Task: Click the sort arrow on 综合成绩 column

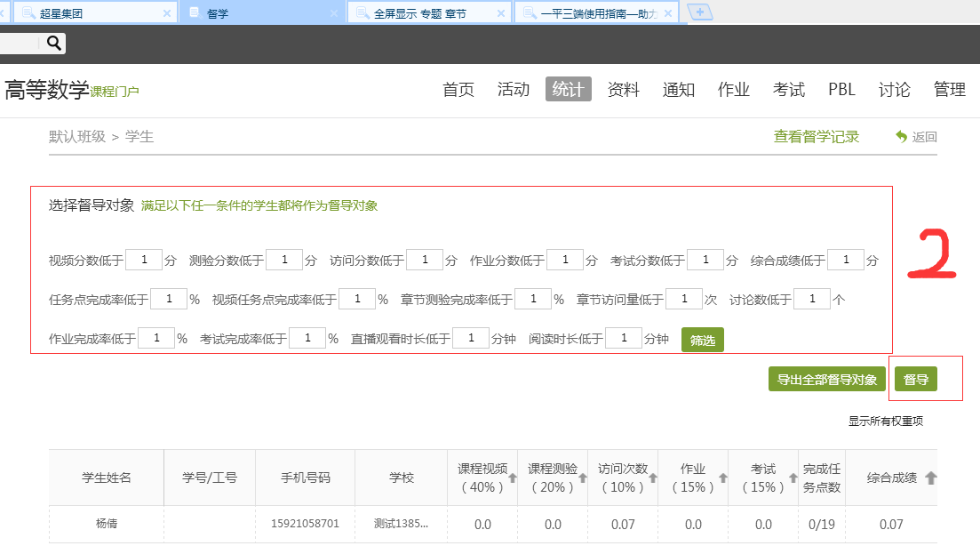Action: tap(929, 479)
